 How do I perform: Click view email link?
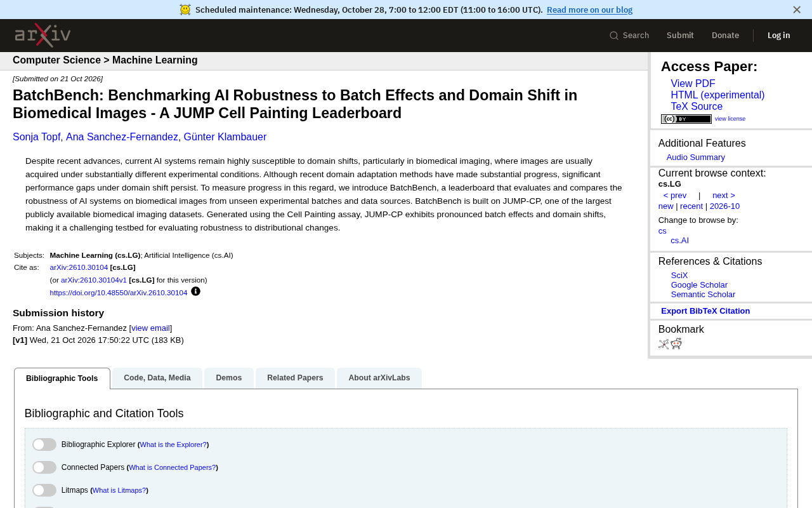pos(151,328)
